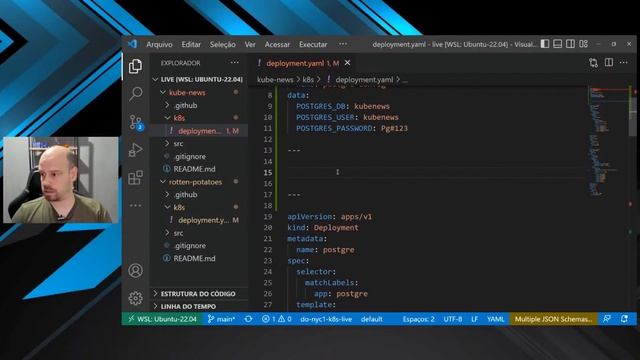640x360 pixels.
Task: Toggle bottom panel layout icon
Action: coord(558,44)
